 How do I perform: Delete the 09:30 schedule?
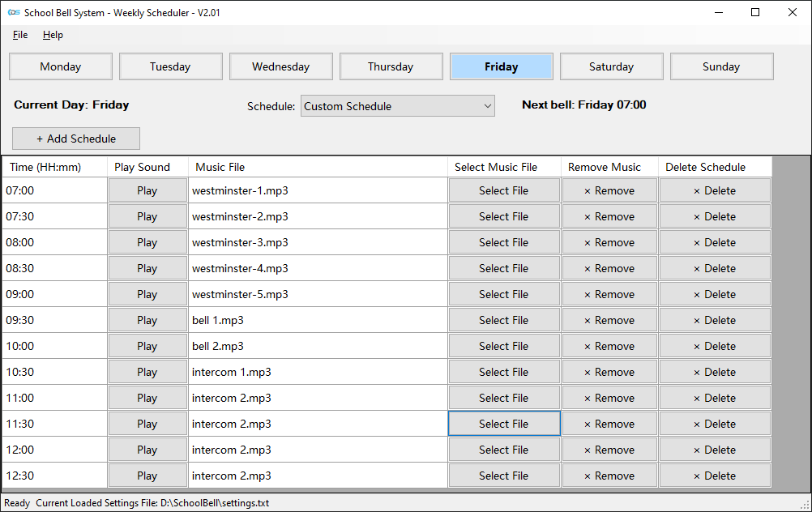(716, 320)
